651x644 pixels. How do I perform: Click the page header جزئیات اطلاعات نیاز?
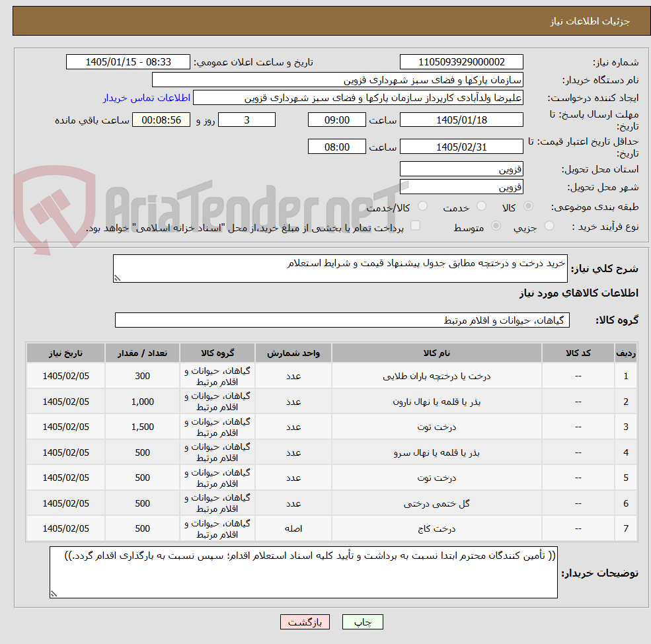pyautogui.click(x=590, y=21)
